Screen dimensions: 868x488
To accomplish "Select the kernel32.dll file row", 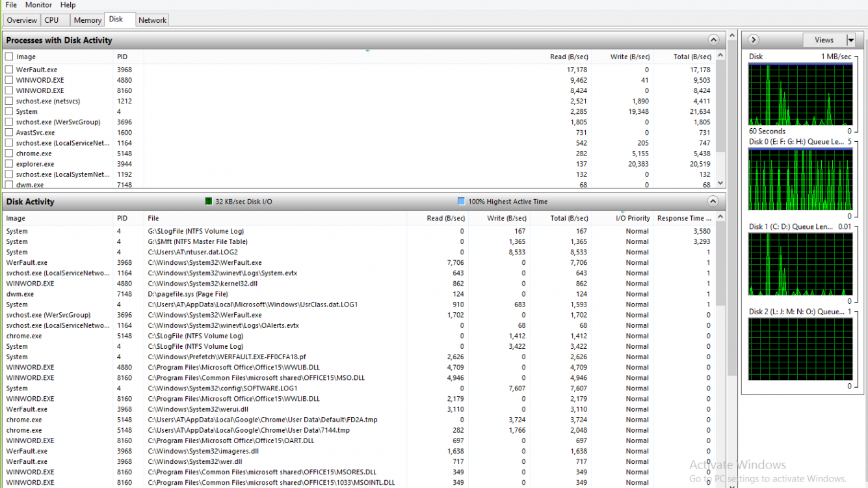I will point(359,284).
